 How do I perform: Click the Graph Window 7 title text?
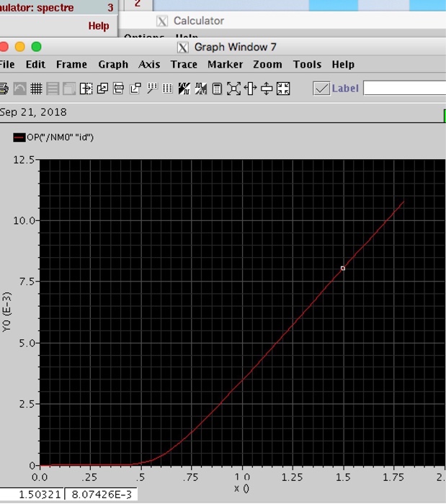pyautogui.click(x=235, y=48)
